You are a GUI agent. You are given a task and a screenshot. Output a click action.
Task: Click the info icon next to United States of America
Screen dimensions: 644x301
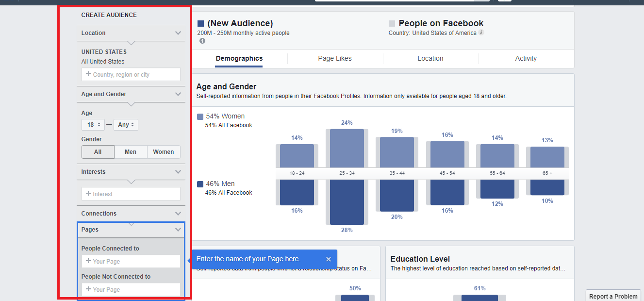[481, 33]
